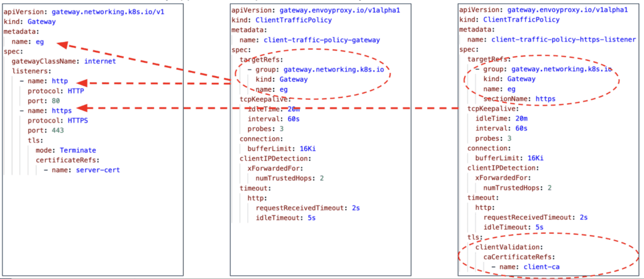Viewport: 644px width, 279px height.
Task: Select the gatewayClassName: internet line
Action: 64,62
